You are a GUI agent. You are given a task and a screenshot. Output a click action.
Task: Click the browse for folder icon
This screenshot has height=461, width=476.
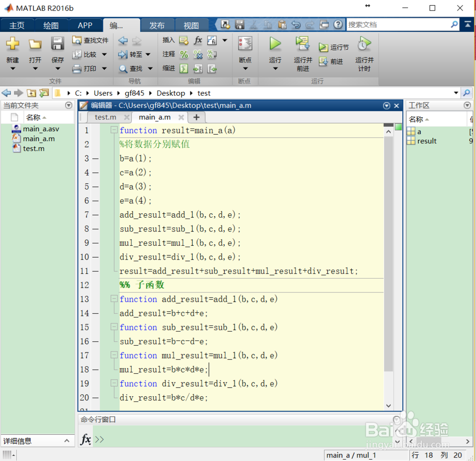pos(44,92)
